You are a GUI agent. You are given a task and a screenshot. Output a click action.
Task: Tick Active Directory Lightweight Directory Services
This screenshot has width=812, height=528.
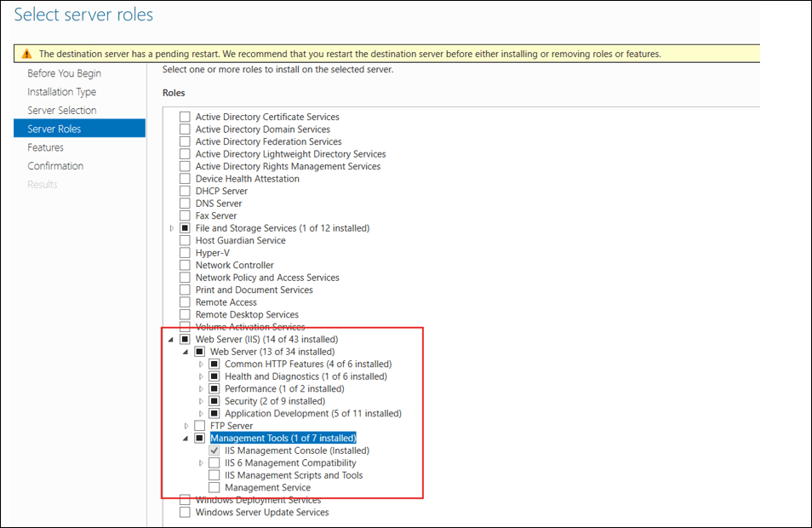[185, 154]
